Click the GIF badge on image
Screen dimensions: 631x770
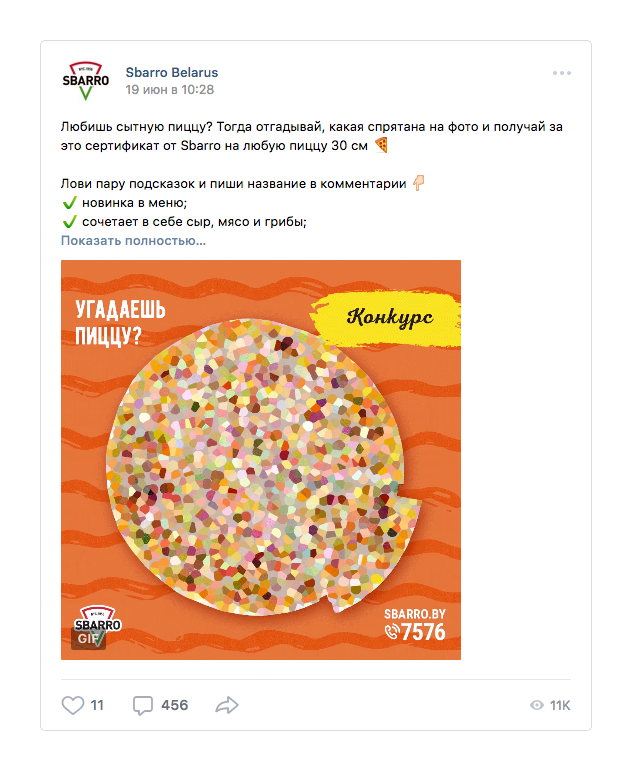coord(88,638)
